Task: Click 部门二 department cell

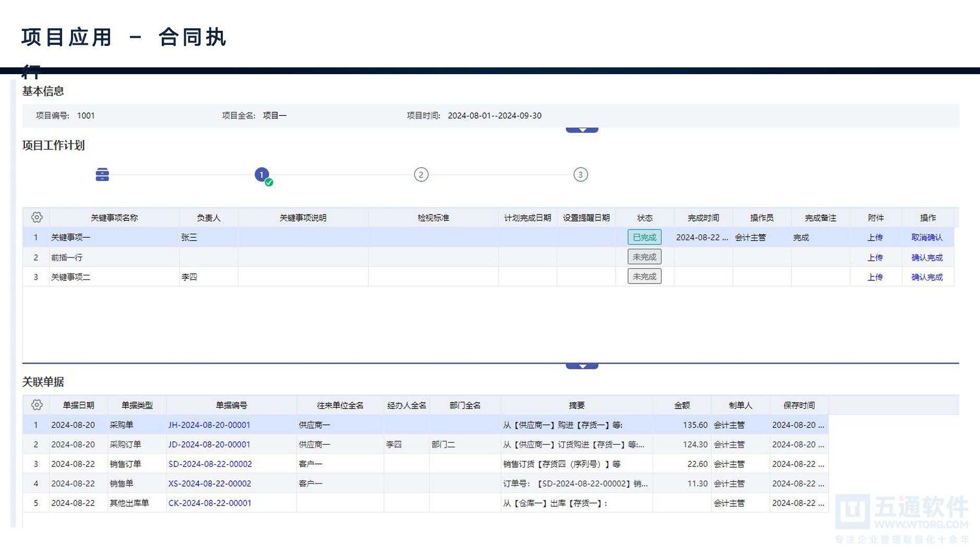Action: coord(465,444)
